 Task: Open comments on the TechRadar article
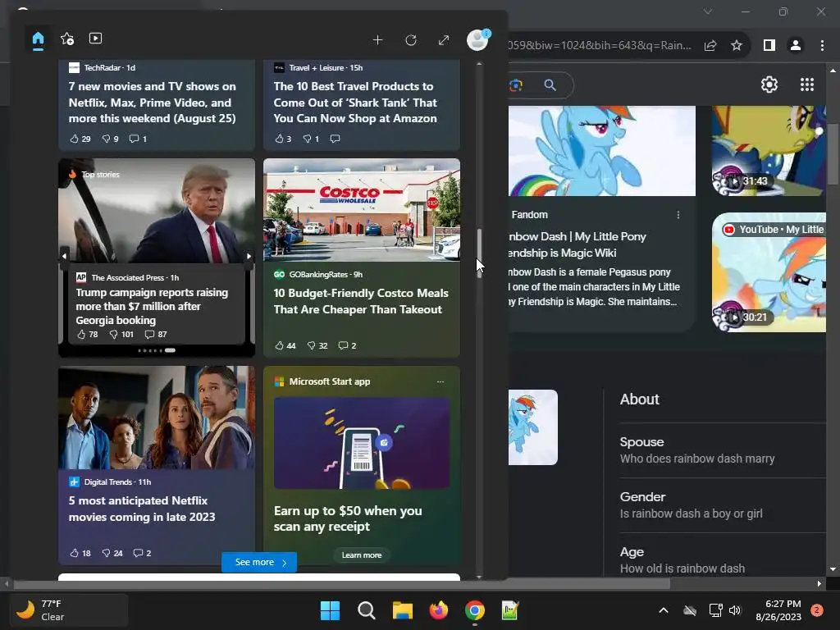click(138, 139)
